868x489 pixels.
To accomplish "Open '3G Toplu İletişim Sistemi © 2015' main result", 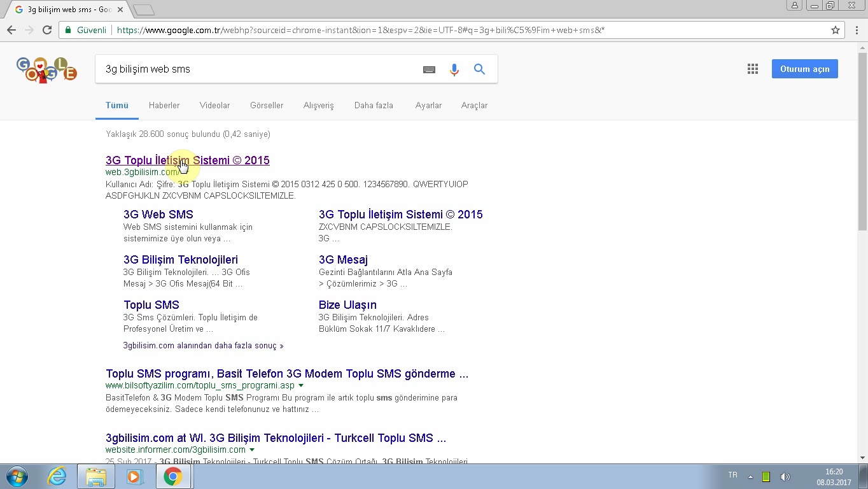I will pyautogui.click(x=188, y=160).
